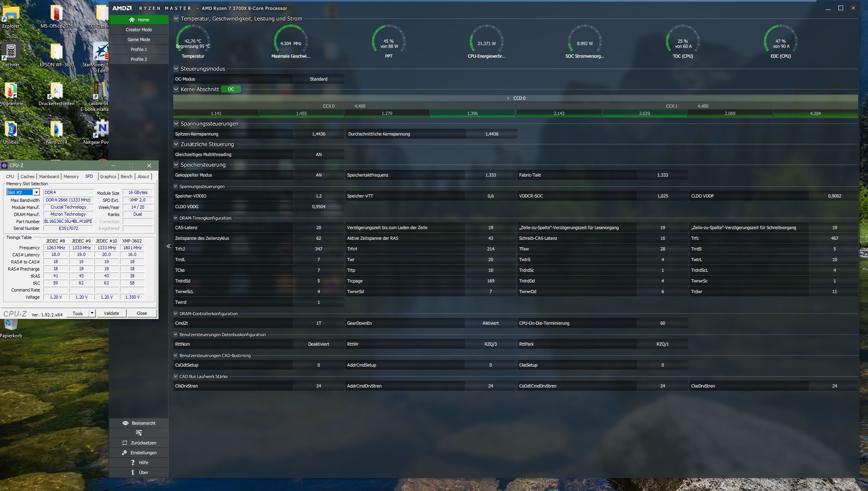The image size is (868, 491).
Task: Open Einstellungen via the gear icon
Action: pyautogui.click(x=124, y=453)
